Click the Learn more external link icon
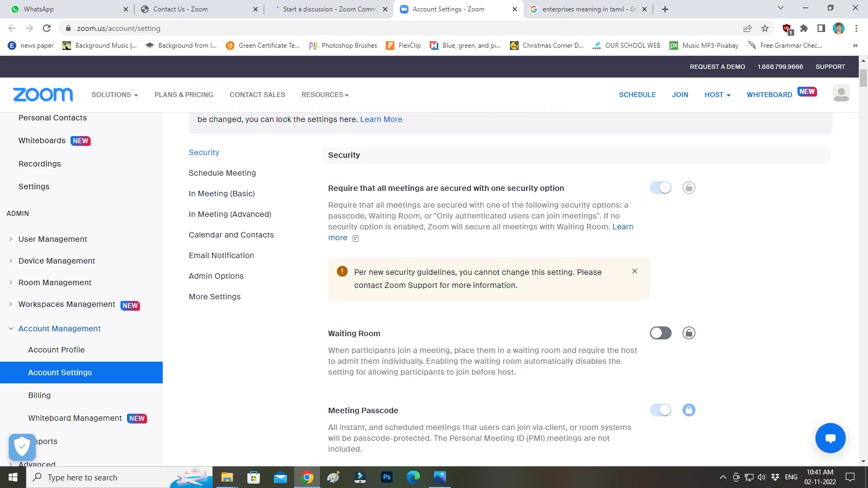This screenshot has height=488, width=868. (x=356, y=238)
